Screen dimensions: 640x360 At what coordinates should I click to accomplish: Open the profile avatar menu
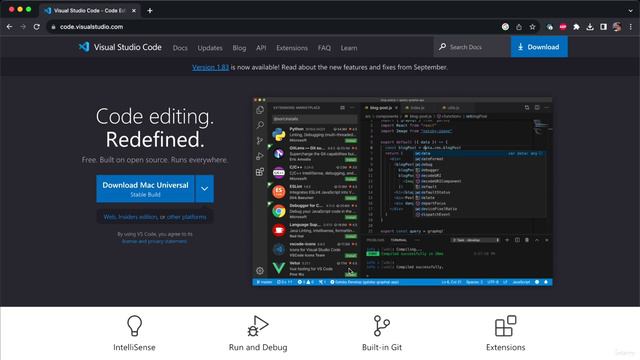[617, 27]
